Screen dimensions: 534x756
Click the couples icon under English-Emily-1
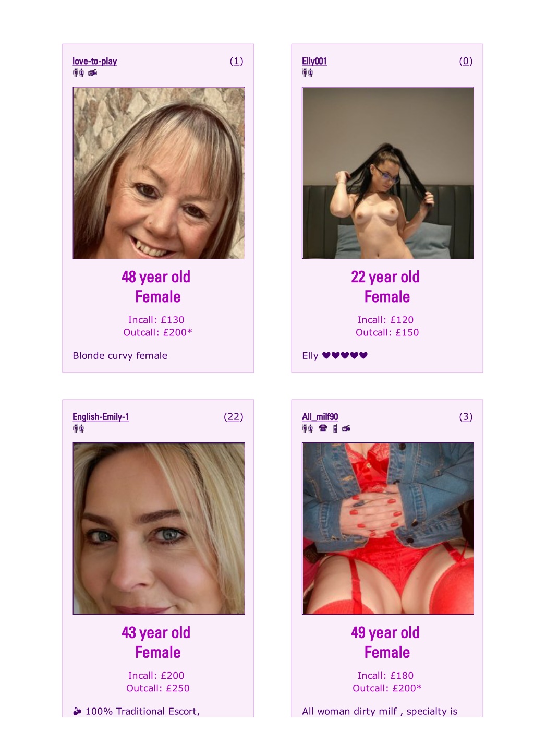click(78, 429)
